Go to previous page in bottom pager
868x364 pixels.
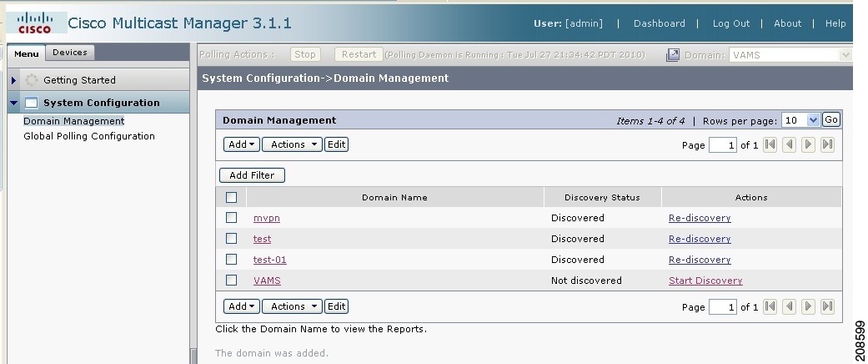(790, 306)
